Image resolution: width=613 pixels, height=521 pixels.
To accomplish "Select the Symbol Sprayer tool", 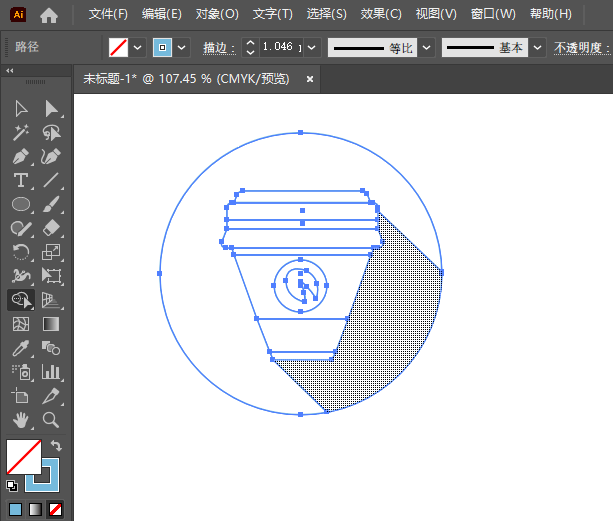I will [21, 372].
